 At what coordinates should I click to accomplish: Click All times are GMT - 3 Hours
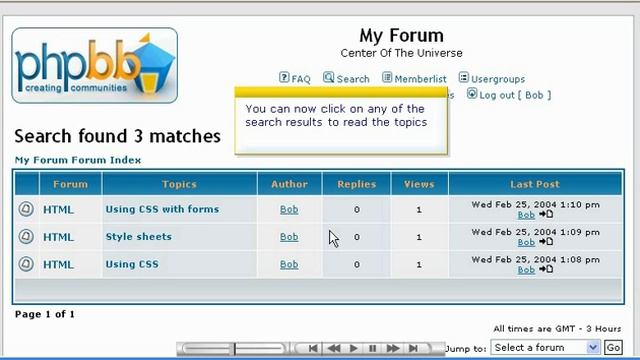557,329
